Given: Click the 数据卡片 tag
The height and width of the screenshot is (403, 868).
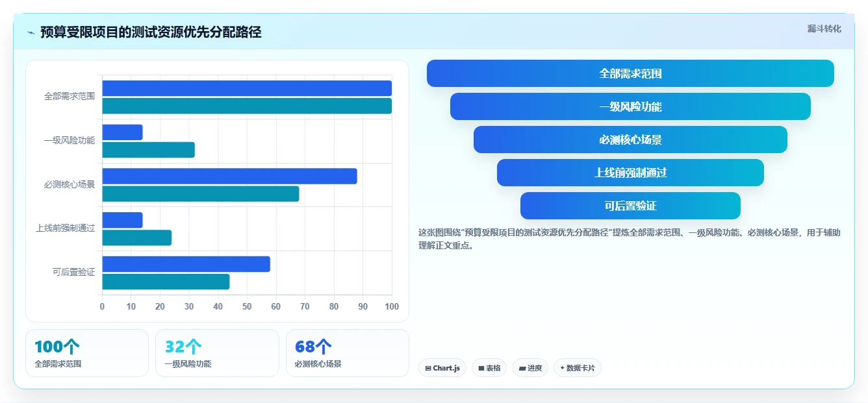Looking at the screenshot, I should [x=578, y=368].
